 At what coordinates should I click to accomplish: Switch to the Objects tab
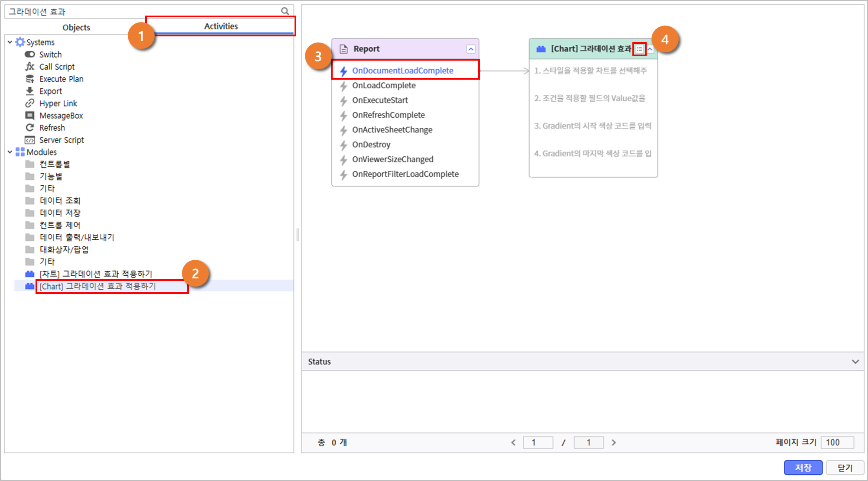76,27
